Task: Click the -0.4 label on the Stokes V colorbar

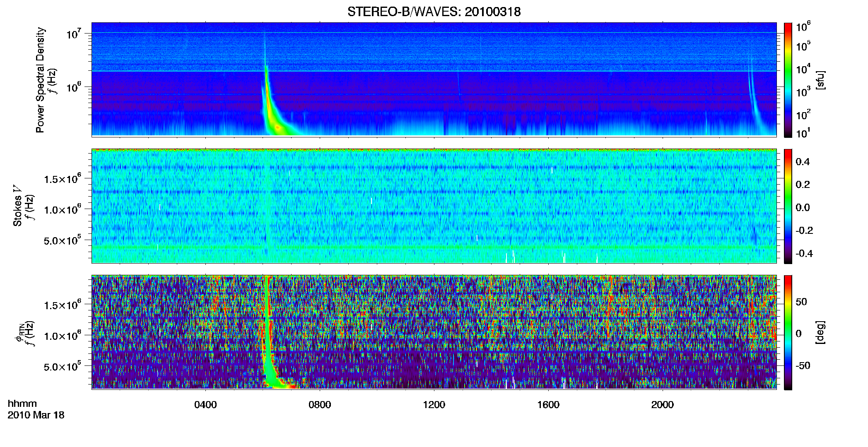Action: 804,253
